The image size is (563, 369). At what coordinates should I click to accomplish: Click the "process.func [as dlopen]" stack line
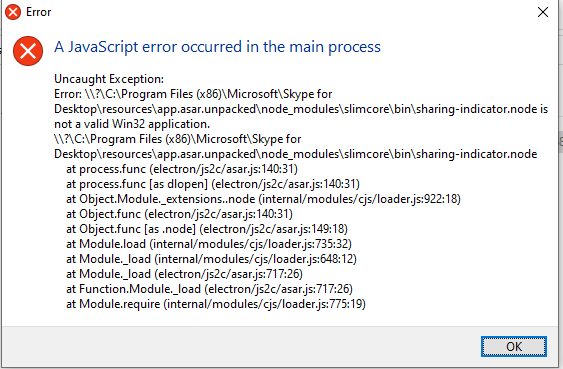coord(213,184)
